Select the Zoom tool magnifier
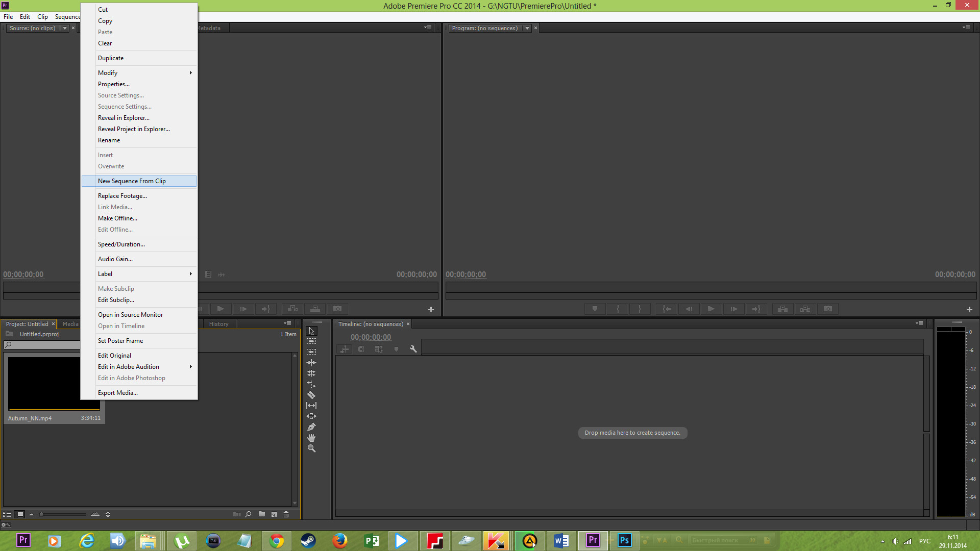This screenshot has height=551, width=980. coord(311,448)
